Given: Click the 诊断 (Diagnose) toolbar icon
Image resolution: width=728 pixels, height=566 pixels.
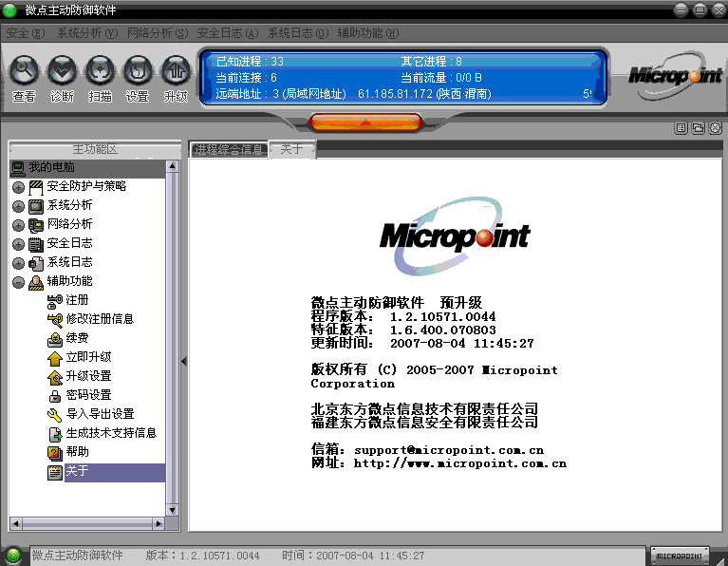Looking at the screenshot, I should (x=63, y=72).
